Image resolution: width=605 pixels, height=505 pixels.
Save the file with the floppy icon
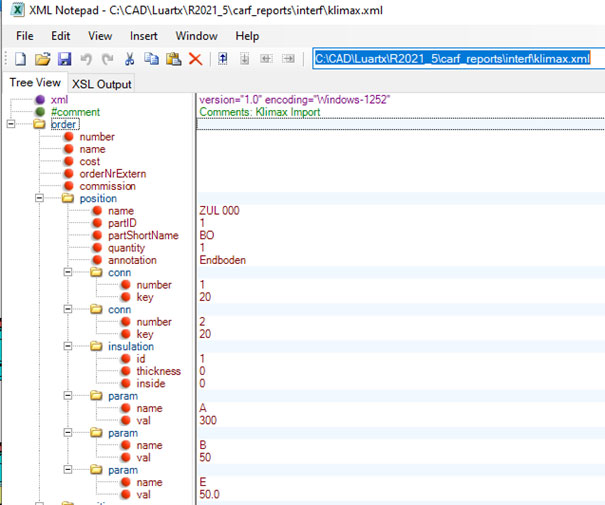[x=64, y=59]
